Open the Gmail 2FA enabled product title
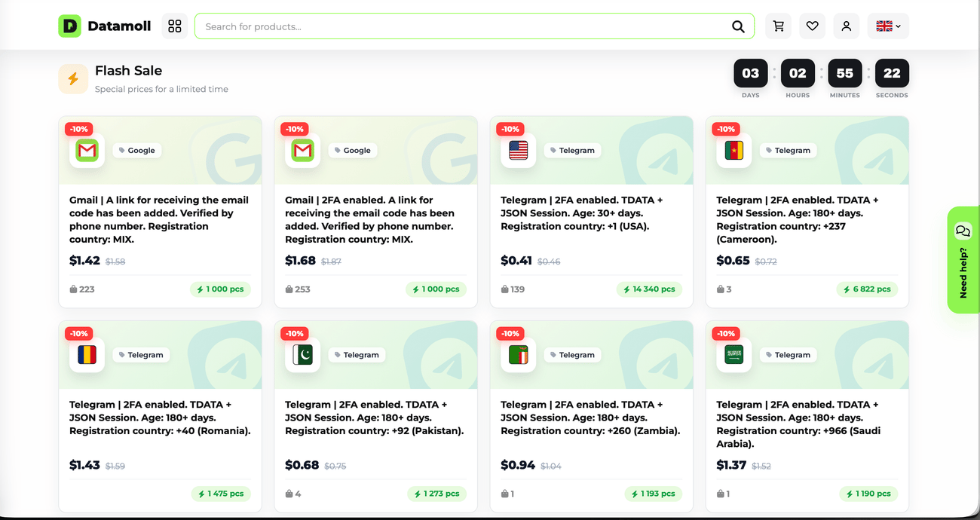Screen dimensions: 980x520 click(x=370, y=219)
